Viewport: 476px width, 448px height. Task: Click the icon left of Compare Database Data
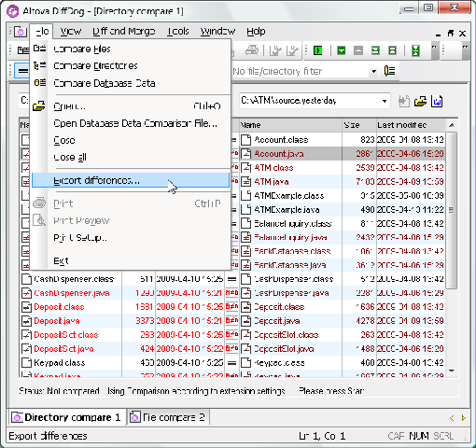point(39,83)
